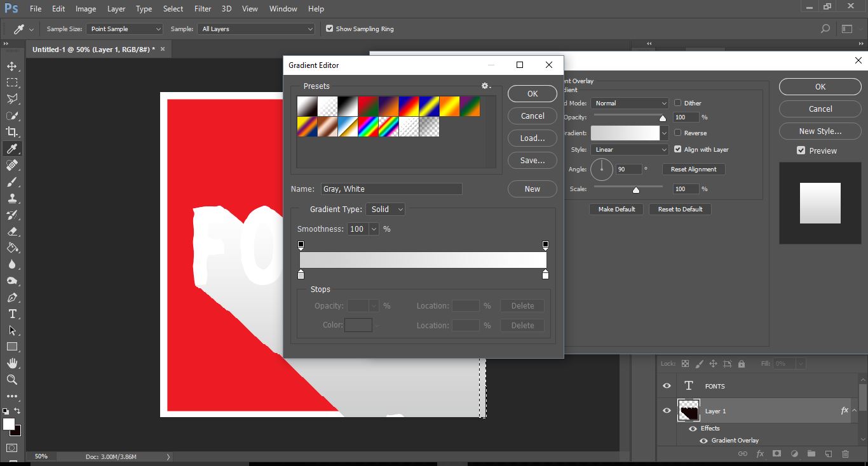Toggle Gradient Overlay effect visibility
Image resolution: width=868 pixels, height=466 pixels.
[703, 440]
